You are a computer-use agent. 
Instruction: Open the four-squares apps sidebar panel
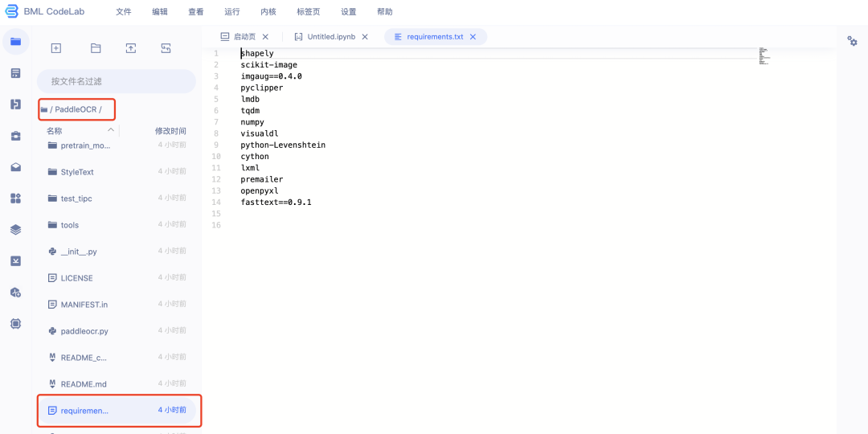click(x=15, y=199)
